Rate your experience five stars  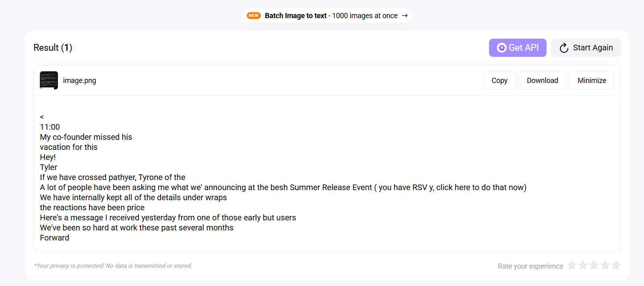(616, 265)
